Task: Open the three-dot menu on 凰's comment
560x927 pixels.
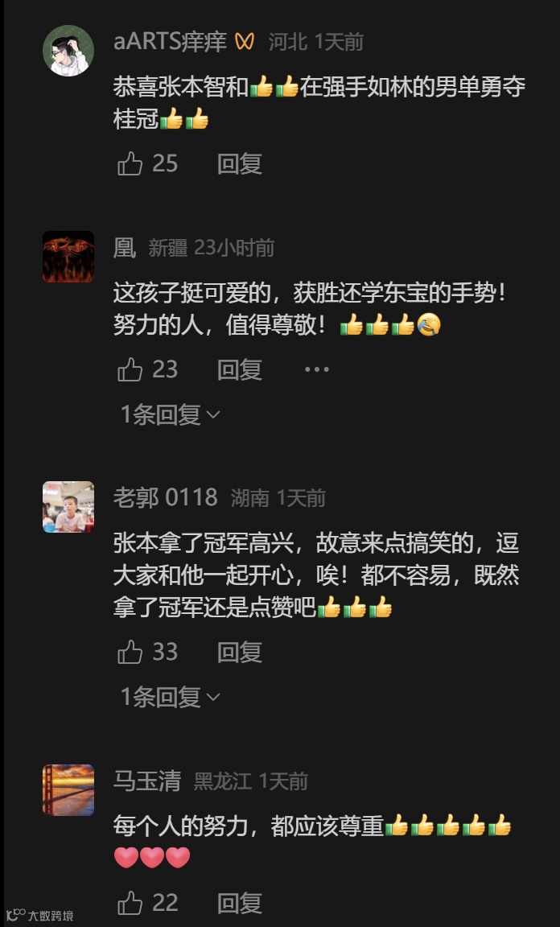Action: [x=316, y=369]
